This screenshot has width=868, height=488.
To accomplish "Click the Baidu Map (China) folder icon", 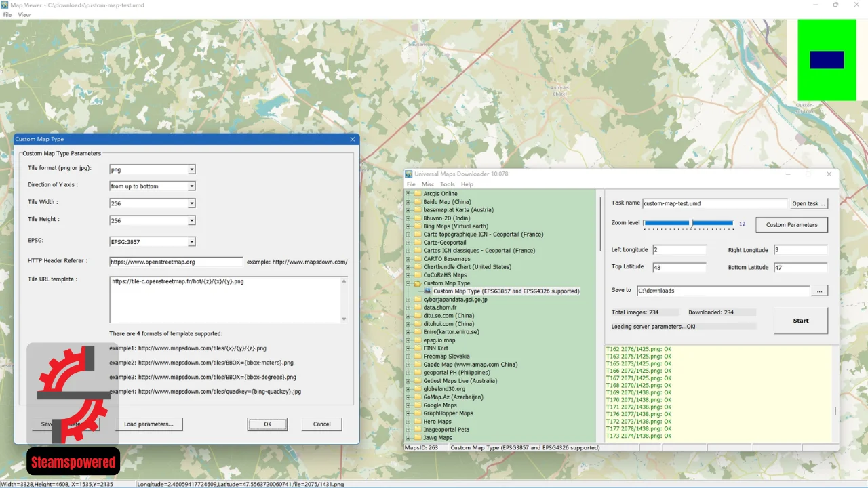I will (418, 202).
